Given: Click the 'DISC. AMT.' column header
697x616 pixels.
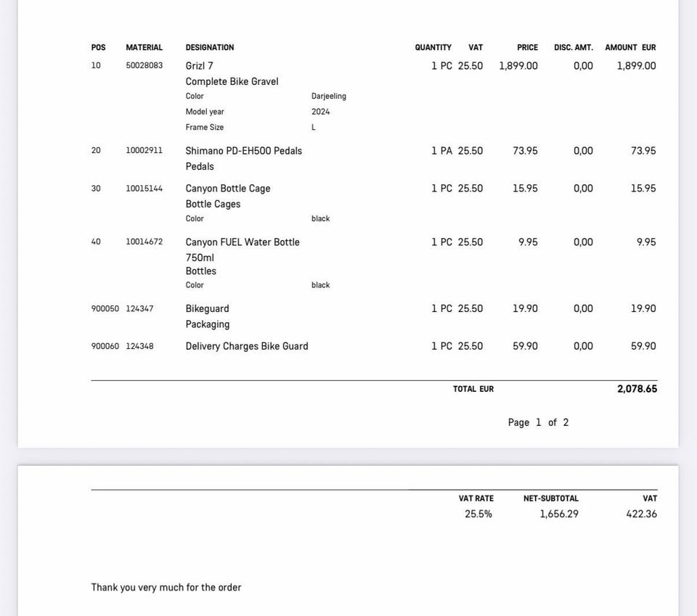Looking at the screenshot, I should [574, 47].
